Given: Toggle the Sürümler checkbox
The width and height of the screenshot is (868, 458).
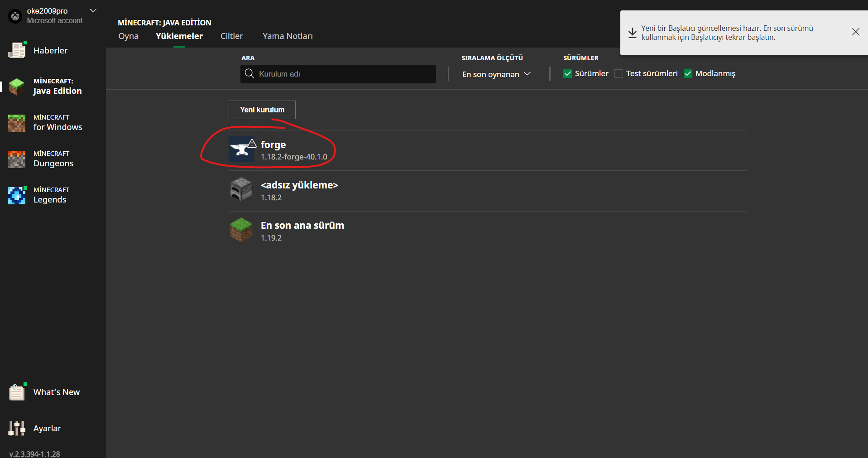Looking at the screenshot, I should (x=567, y=73).
